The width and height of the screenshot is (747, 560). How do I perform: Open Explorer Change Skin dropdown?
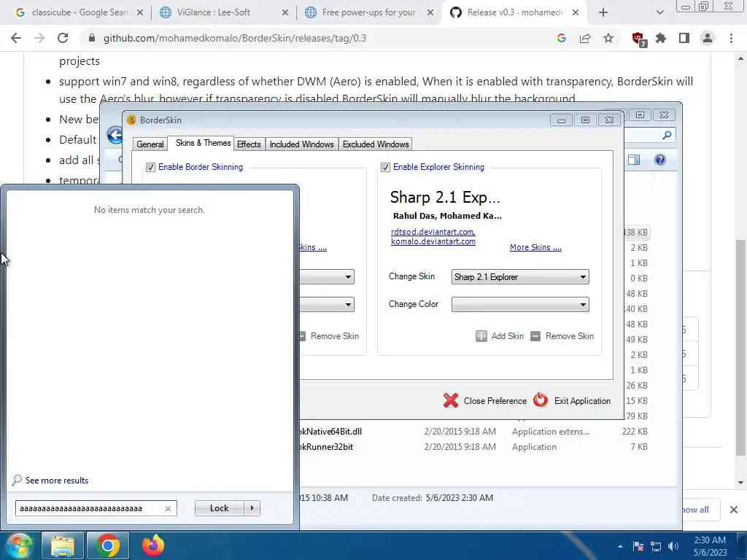[519, 276]
